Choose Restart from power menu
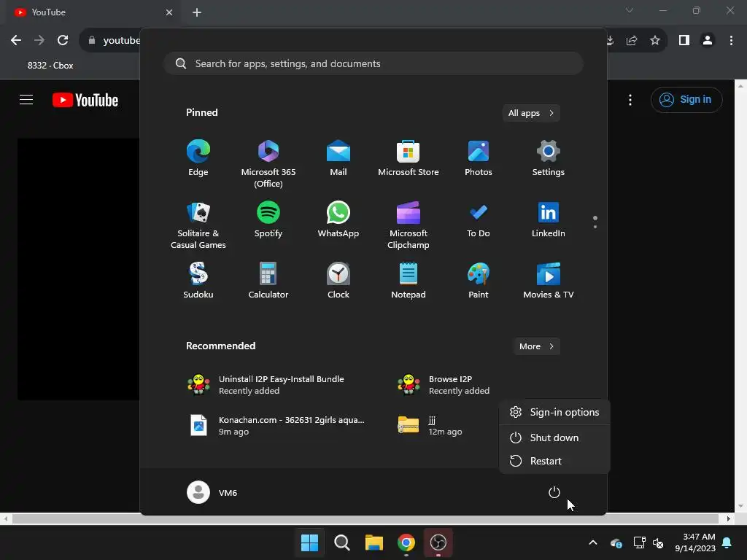 (x=554, y=461)
